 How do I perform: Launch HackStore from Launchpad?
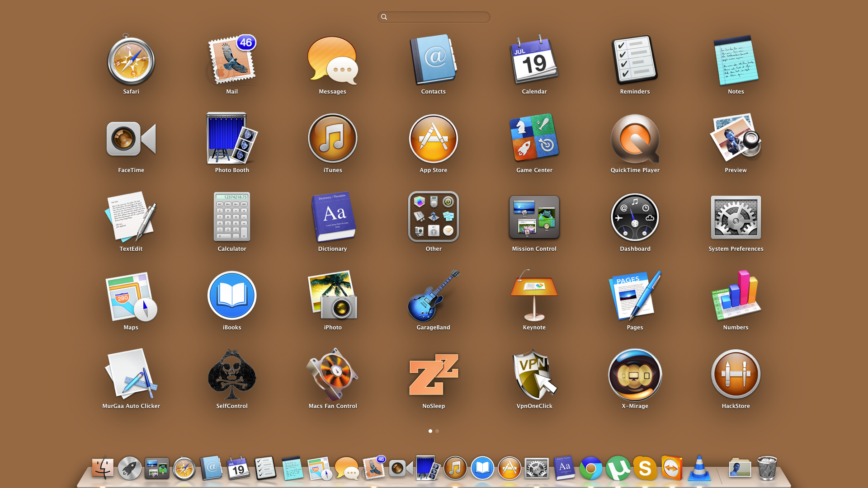coord(736,375)
